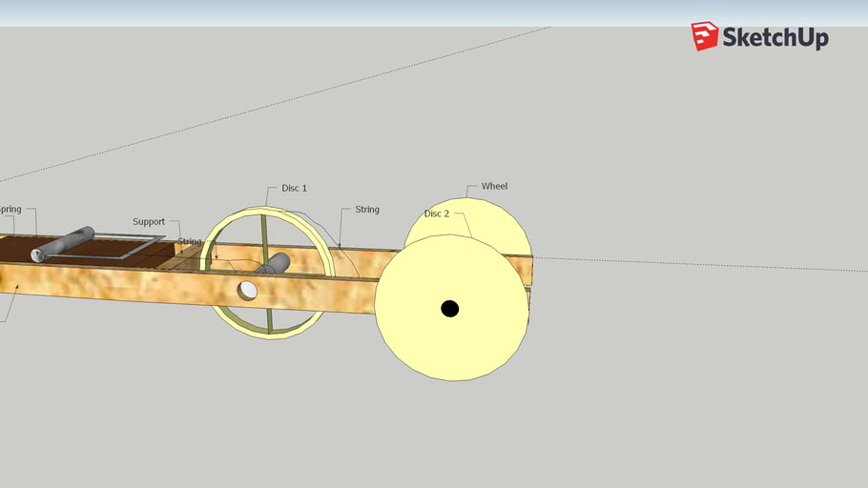Select the grey cylinder on the mousetrap

click(62, 244)
